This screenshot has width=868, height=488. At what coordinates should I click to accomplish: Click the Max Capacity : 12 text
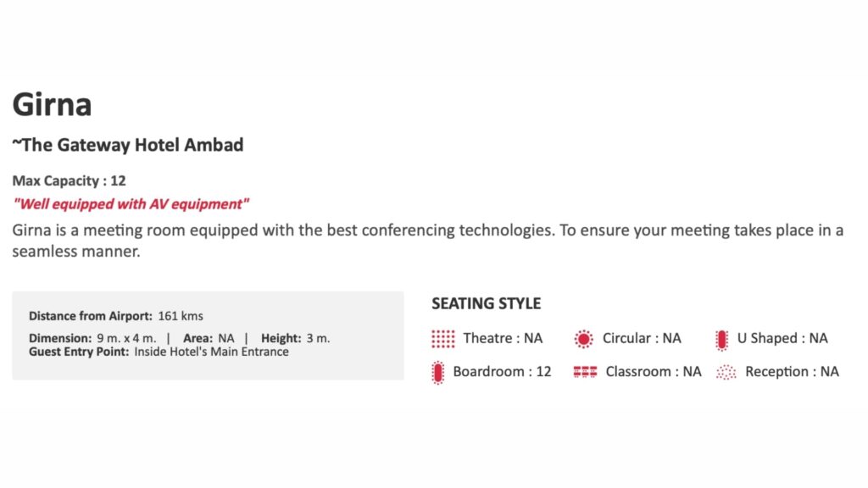pos(69,180)
